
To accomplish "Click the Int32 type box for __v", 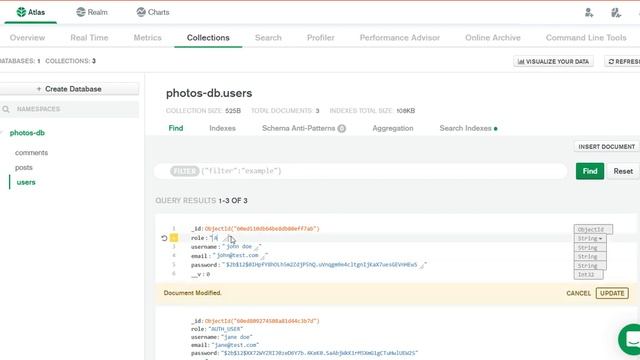I will click(x=588, y=275).
